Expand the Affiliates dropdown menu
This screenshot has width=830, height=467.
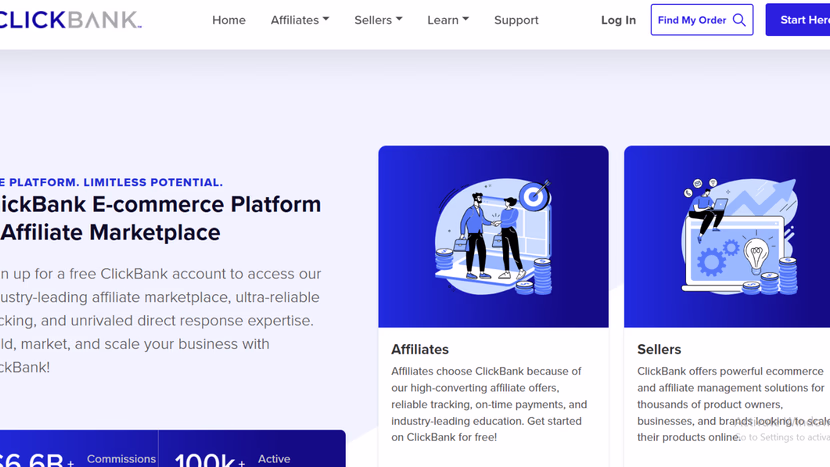[300, 20]
